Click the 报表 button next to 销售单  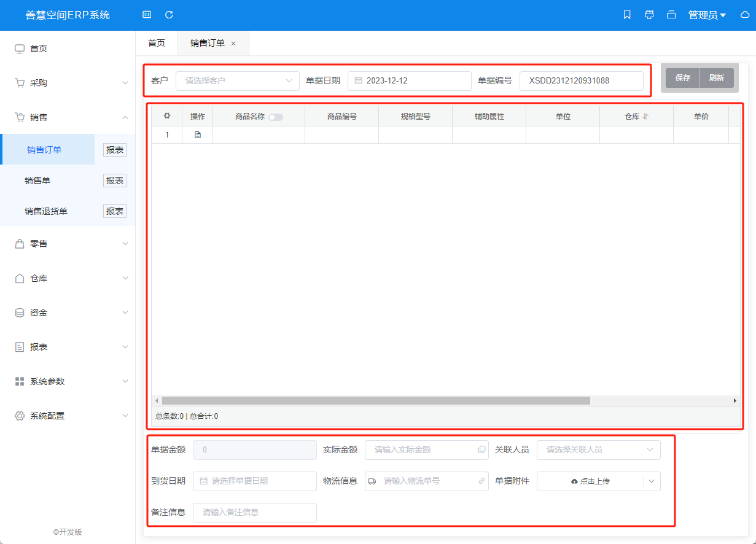pos(115,181)
